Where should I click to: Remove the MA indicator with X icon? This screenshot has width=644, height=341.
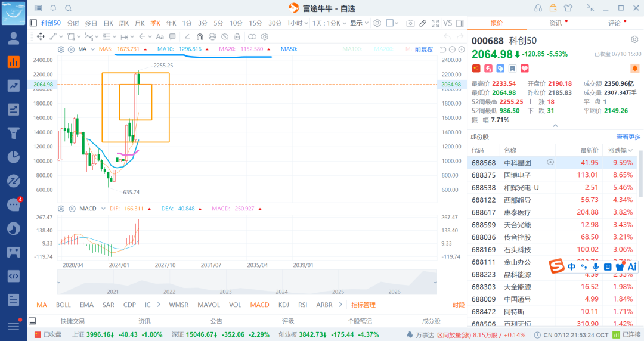71,49
